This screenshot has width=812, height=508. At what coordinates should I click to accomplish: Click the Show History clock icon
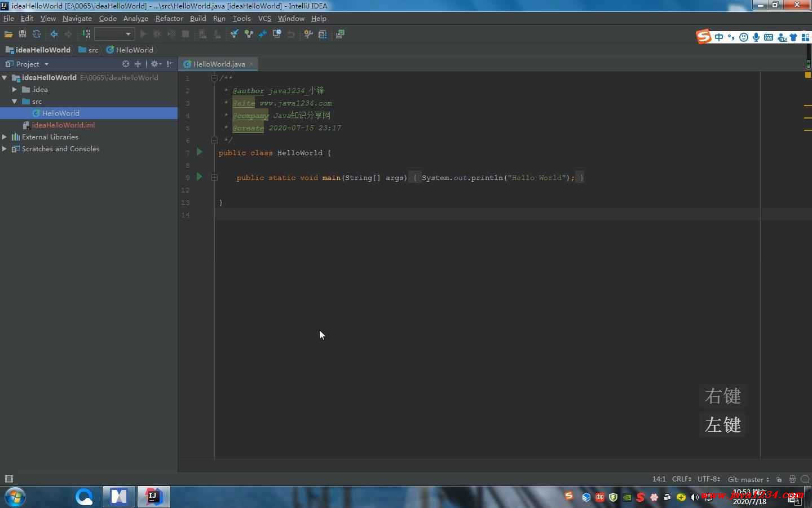tap(277, 34)
